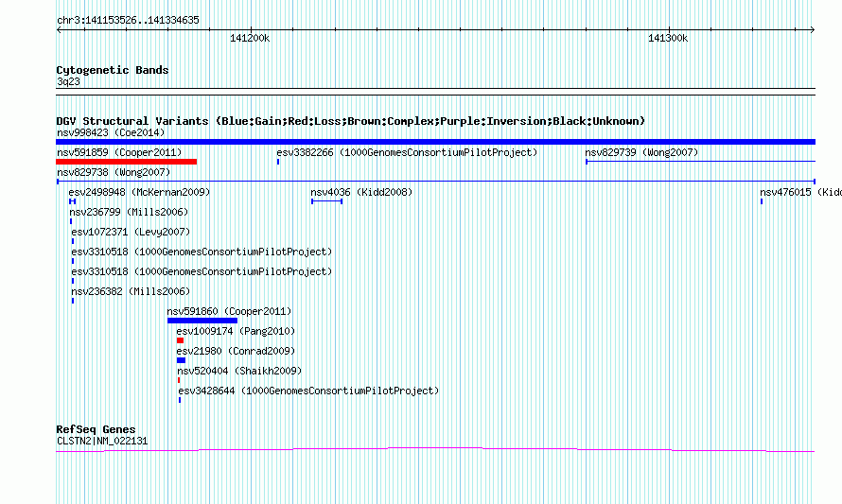Image resolution: width=842 pixels, height=504 pixels.
Task: Click the nsv998423 (Coe2014) label
Action: [x=111, y=132]
